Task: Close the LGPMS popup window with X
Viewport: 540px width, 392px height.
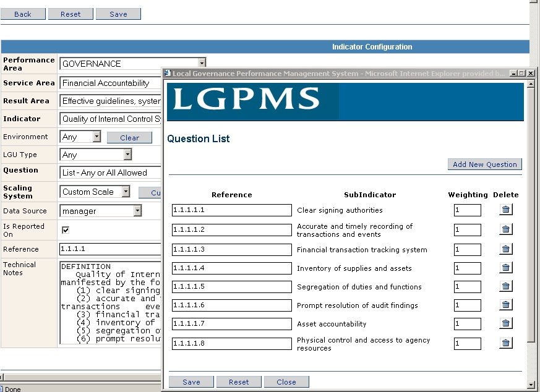Action: [x=531, y=74]
